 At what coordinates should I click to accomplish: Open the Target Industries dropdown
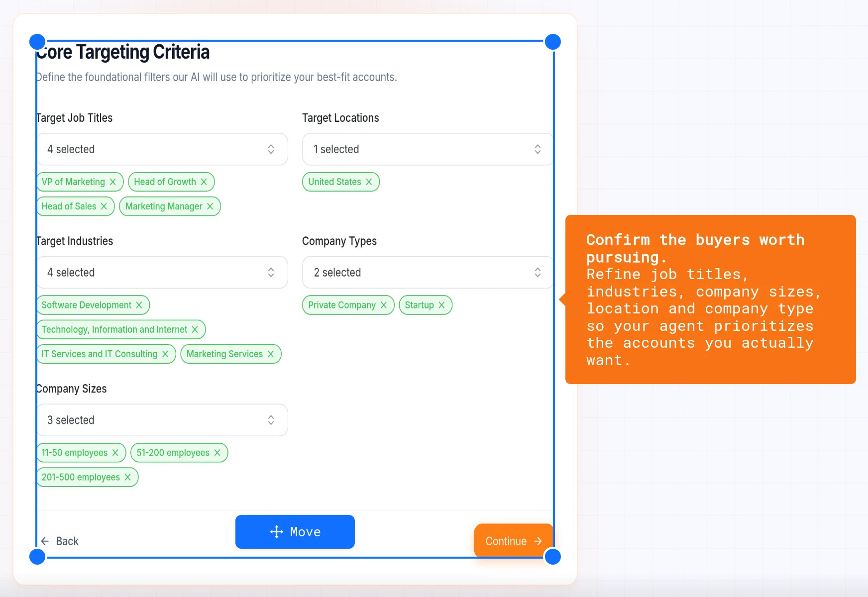pyautogui.click(x=162, y=273)
